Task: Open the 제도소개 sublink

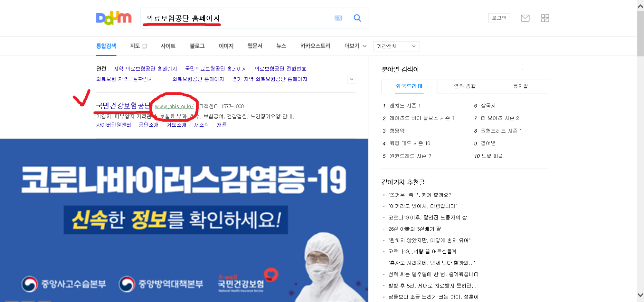Action: click(x=176, y=125)
